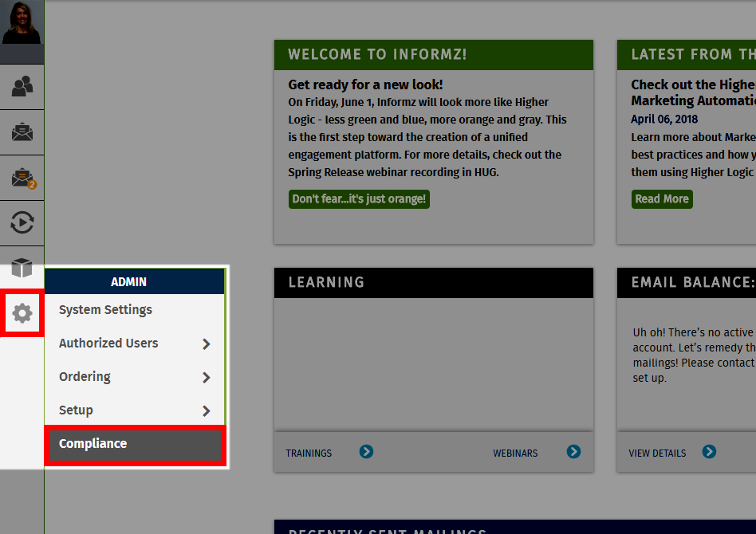Screen dimensions: 756x534
Task: Open the box package sidebar icon
Action: pos(22,268)
